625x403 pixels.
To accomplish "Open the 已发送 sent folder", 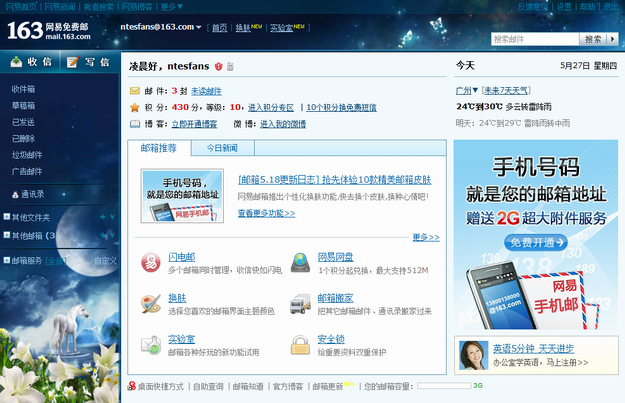I will tap(23, 122).
